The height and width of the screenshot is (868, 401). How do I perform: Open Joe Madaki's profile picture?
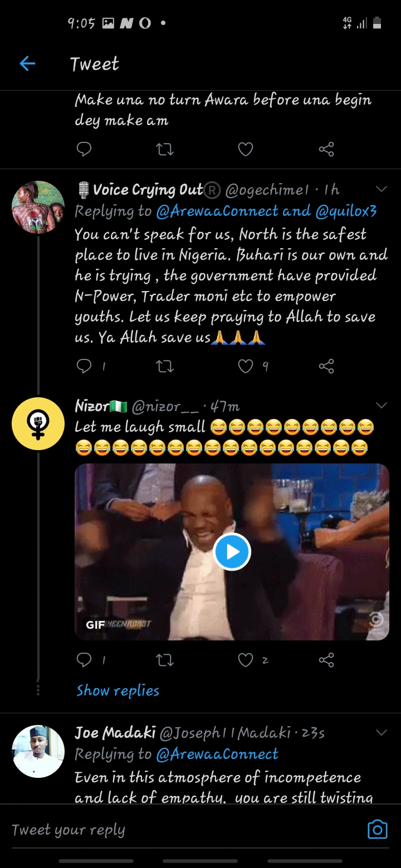[38, 751]
